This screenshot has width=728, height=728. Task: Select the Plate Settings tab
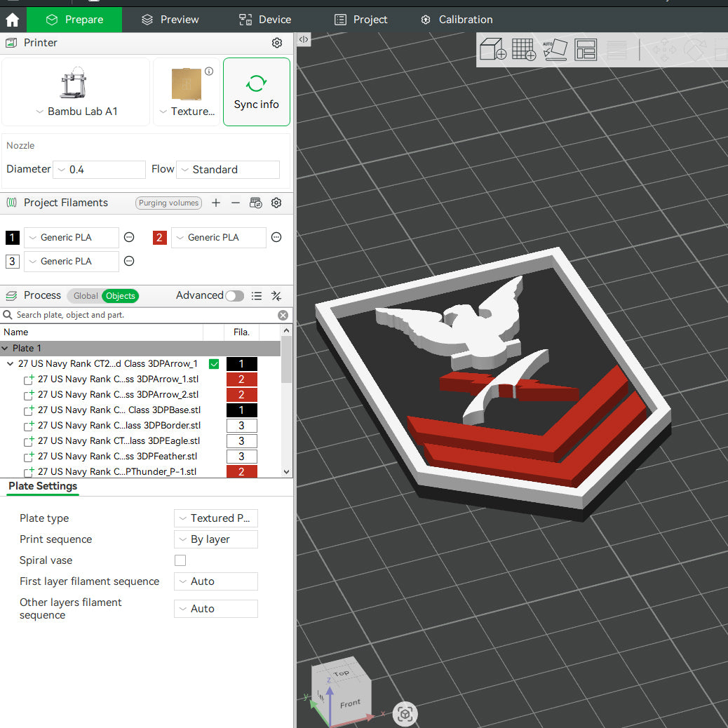tap(43, 486)
